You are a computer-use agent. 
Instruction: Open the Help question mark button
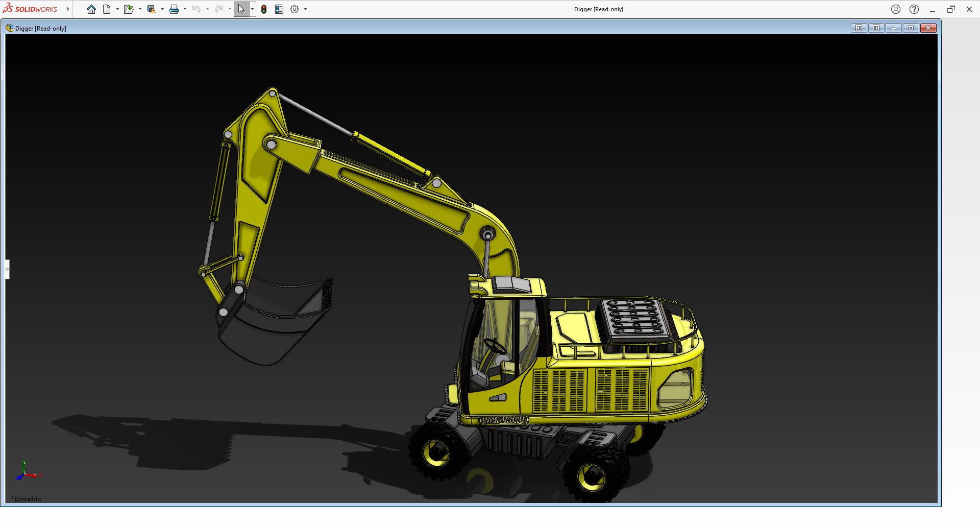tap(914, 9)
